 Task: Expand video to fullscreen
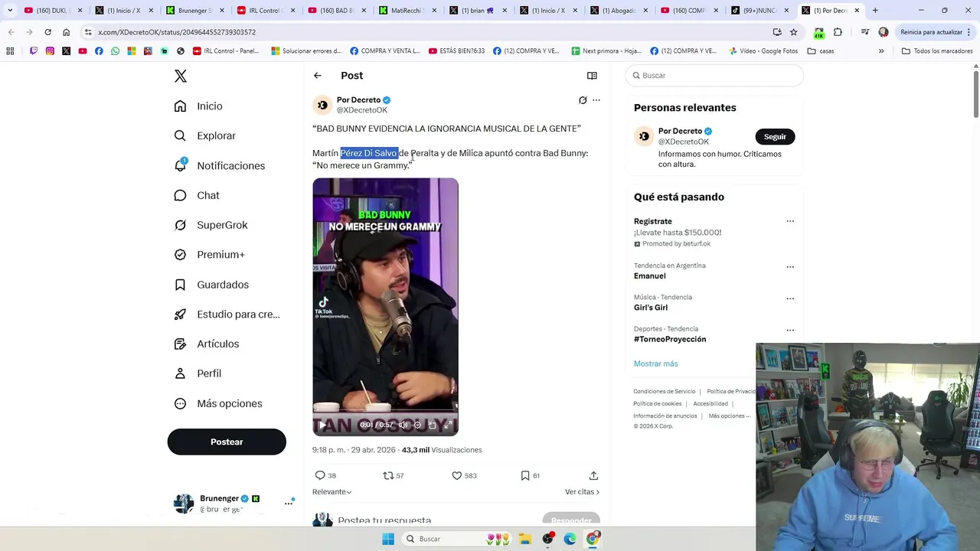[448, 425]
